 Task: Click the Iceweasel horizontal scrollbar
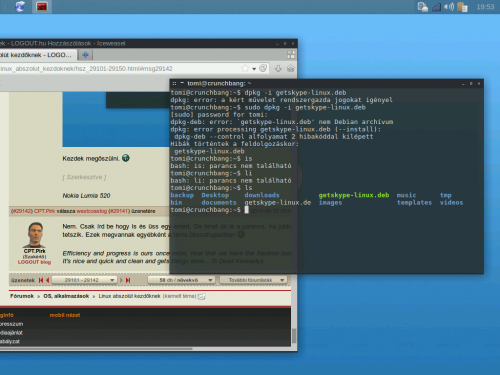96,349
